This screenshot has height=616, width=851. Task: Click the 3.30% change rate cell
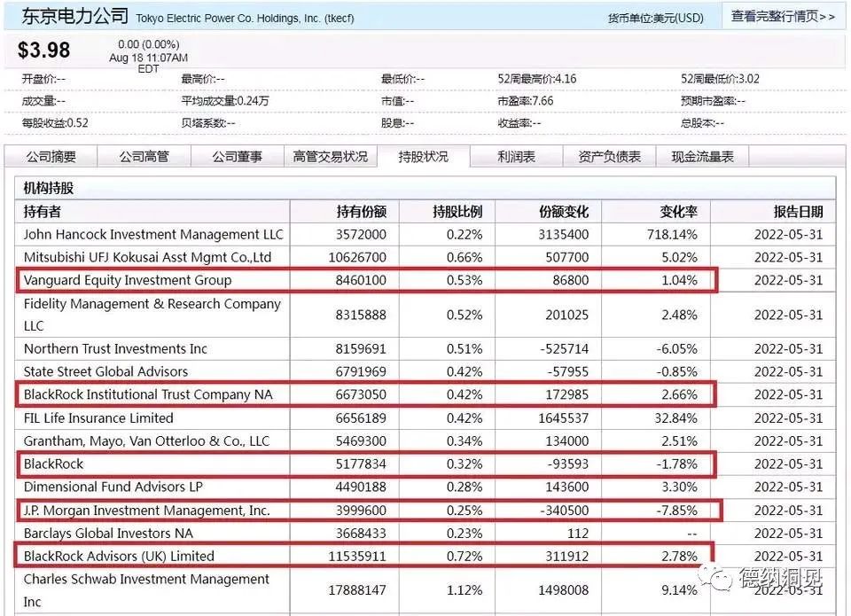680,487
